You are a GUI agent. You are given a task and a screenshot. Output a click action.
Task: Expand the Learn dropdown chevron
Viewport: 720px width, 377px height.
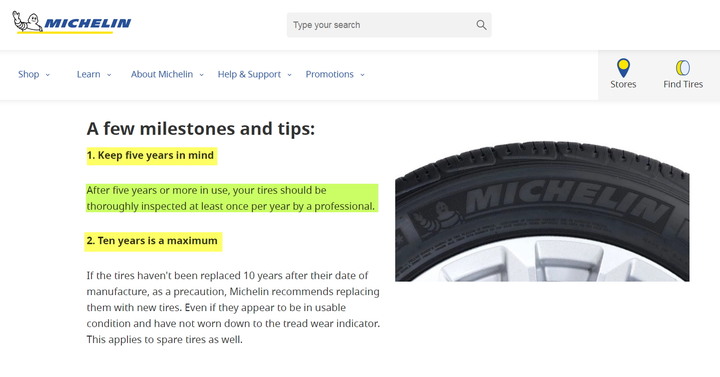tap(109, 75)
